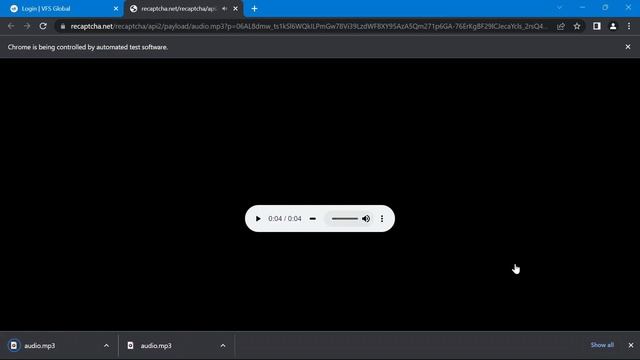Go back to previous page
The height and width of the screenshot is (360, 640).
pyautogui.click(x=11, y=26)
